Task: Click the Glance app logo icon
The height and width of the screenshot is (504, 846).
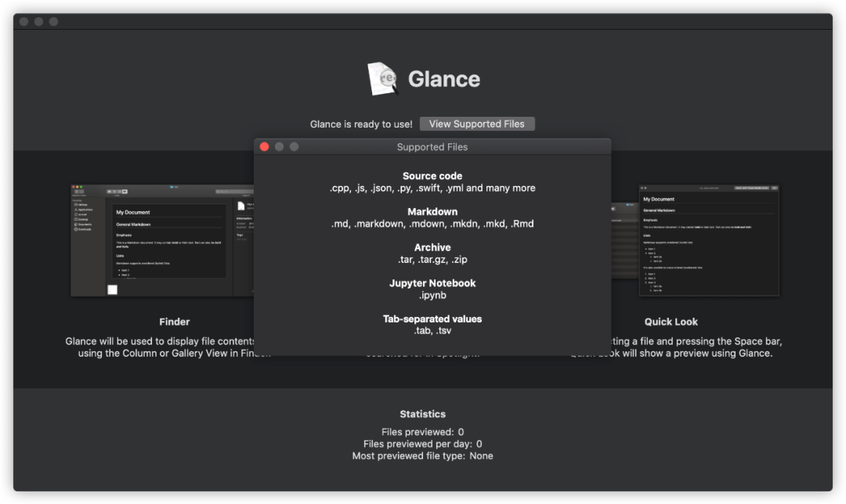Action: tap(382, 79)
